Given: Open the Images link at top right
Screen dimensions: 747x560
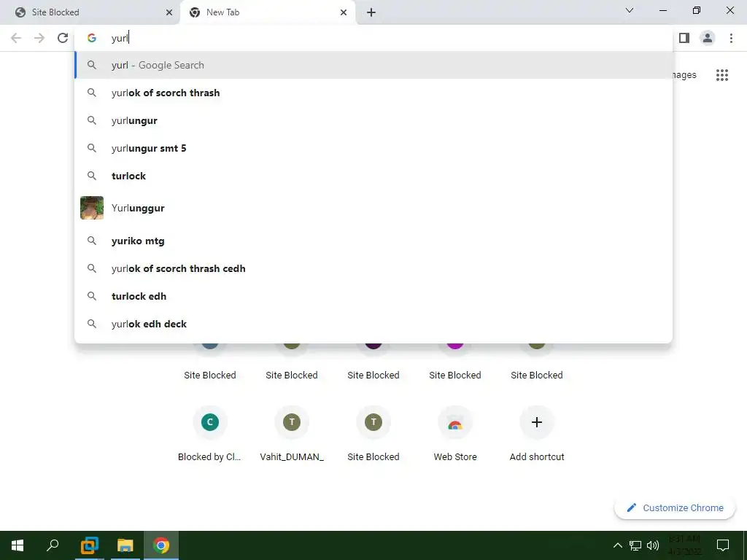Looking at the screenshot, I should click(x=684, y=75).
